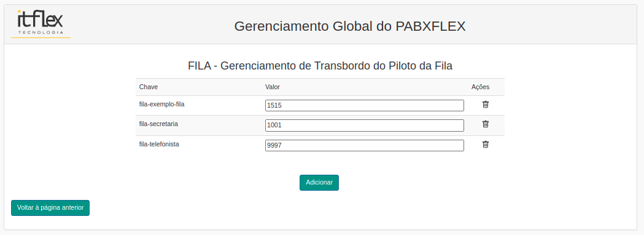The image size is (644, 235).
Task: Click the dot above the itflex logo's i
Action: pyautogui.click(x=20, y=12)
